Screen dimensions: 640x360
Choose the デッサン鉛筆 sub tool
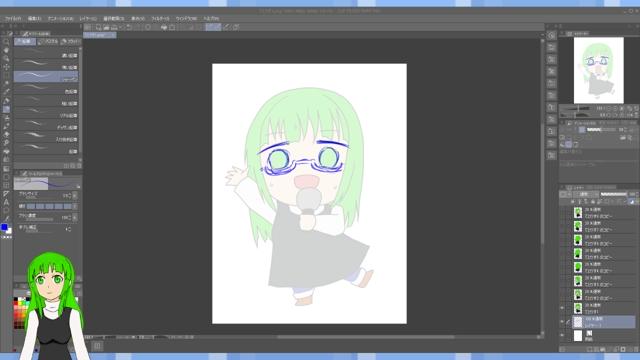pos(46,124)
